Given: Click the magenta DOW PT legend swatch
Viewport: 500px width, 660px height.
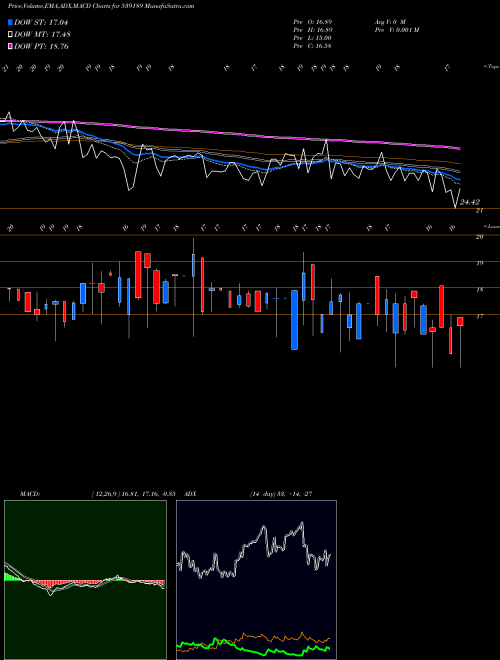Looking at the screenshot, I should click(10, 46).
